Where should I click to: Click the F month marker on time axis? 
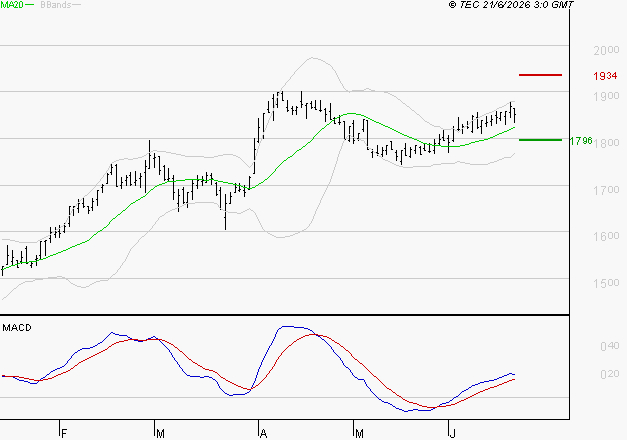tap(64, 434)
